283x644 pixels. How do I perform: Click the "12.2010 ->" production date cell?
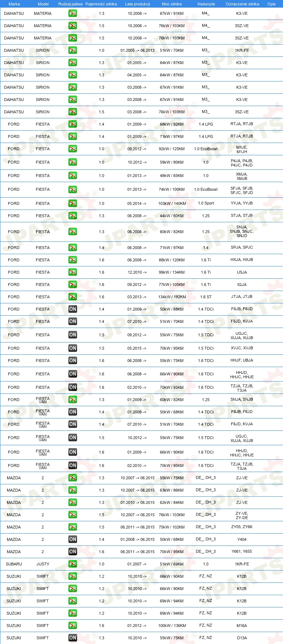137,272
